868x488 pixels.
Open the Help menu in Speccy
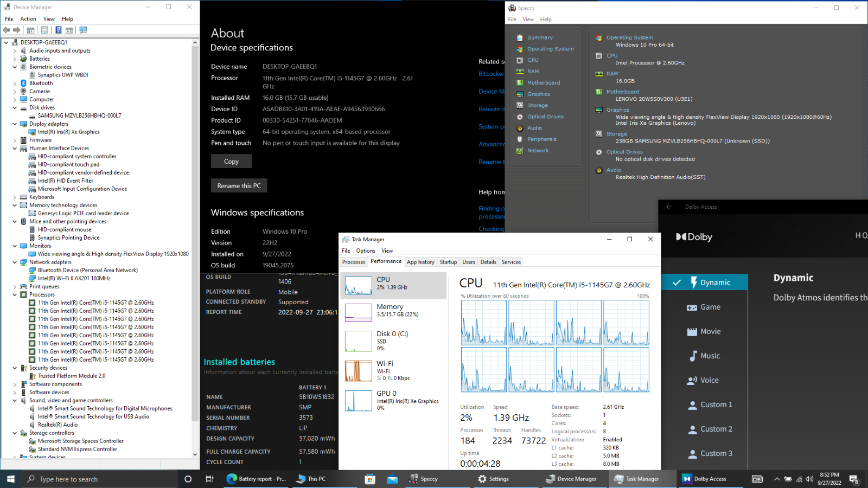[x=546, y=20]
